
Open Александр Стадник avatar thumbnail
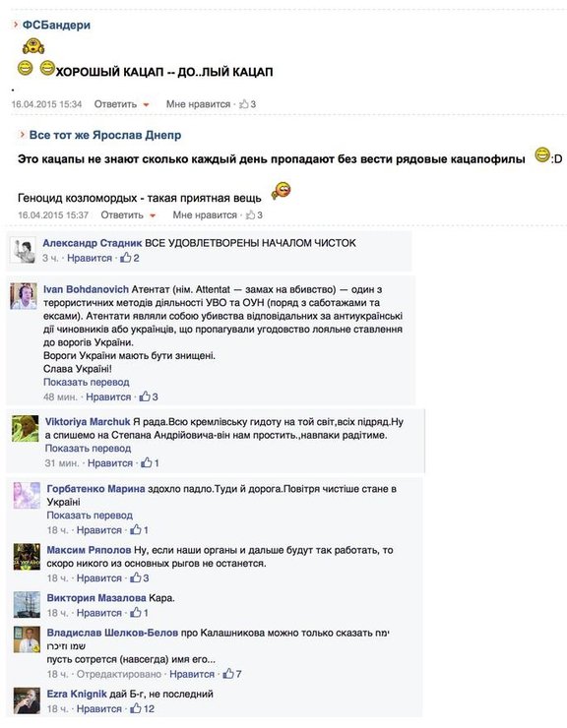[24, 250]
